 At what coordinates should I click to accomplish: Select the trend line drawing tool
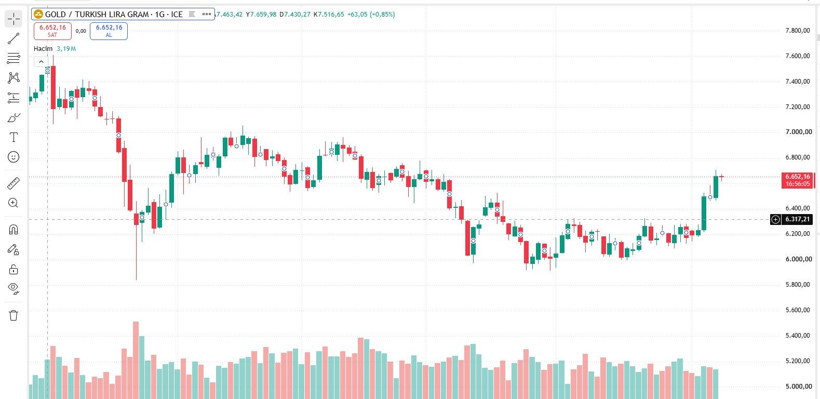point(14,39)
